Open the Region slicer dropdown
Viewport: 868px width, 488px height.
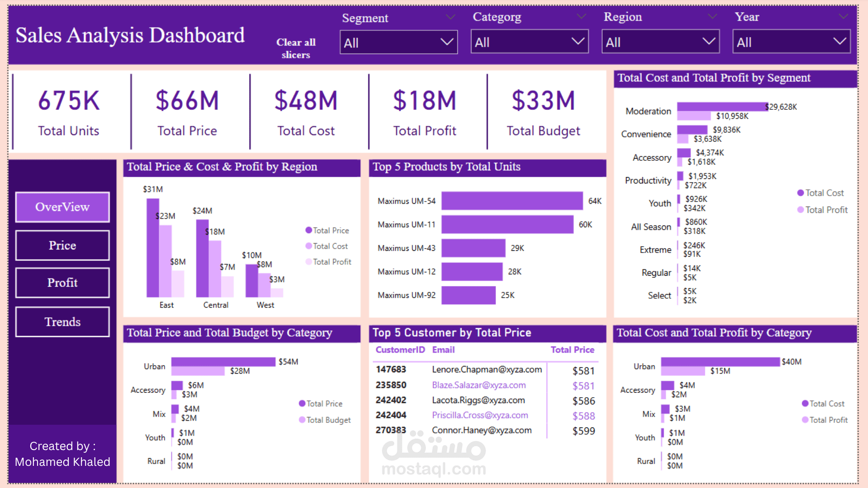660,42
